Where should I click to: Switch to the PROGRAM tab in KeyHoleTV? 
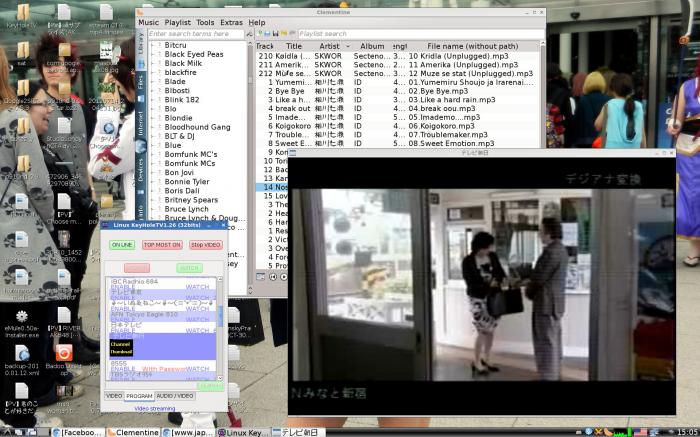(x=139, y=396)
